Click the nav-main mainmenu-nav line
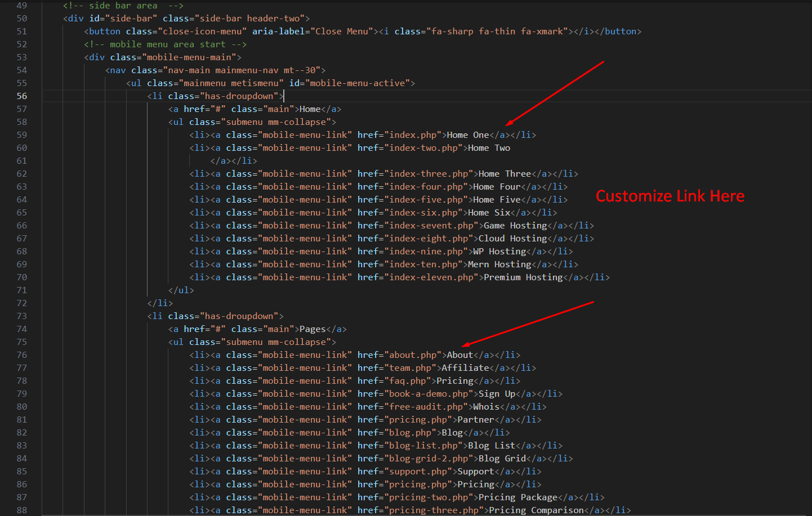 coord(215,70)
